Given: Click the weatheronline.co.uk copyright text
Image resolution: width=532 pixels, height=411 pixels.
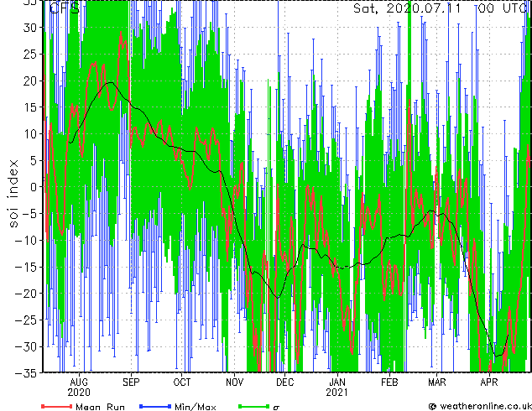Looking at the screenshot, I should point(480,406).
